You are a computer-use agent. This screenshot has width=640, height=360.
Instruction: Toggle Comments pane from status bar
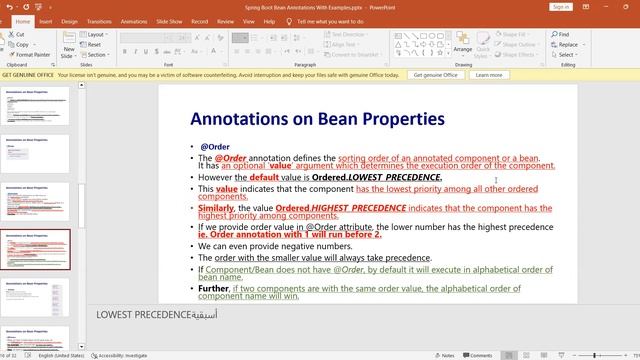pyautogui.click(x=478, y=356)
